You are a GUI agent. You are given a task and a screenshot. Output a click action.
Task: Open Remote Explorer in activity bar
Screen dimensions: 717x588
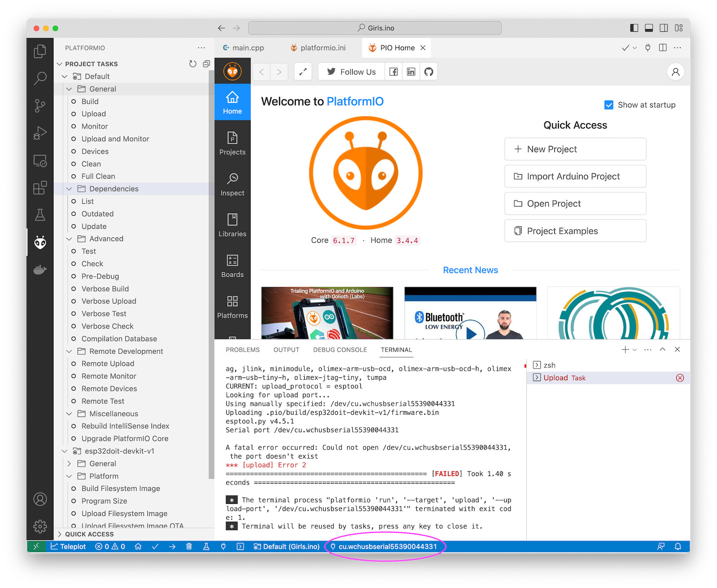coord(40,160)
